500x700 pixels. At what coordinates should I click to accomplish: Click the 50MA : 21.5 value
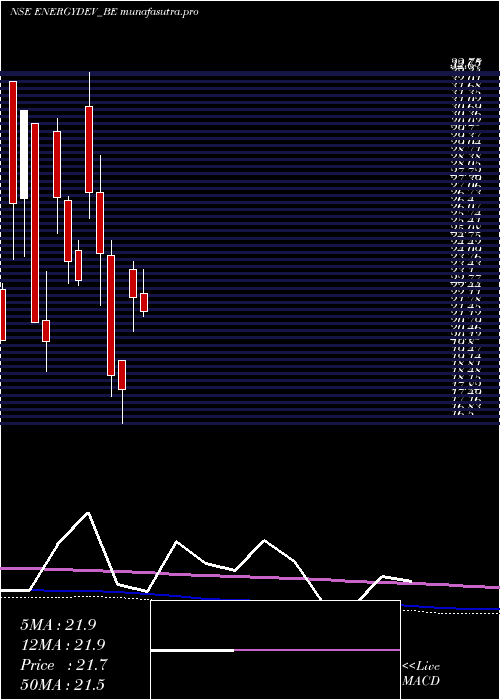pyautogui.click(x=62, y=685)
